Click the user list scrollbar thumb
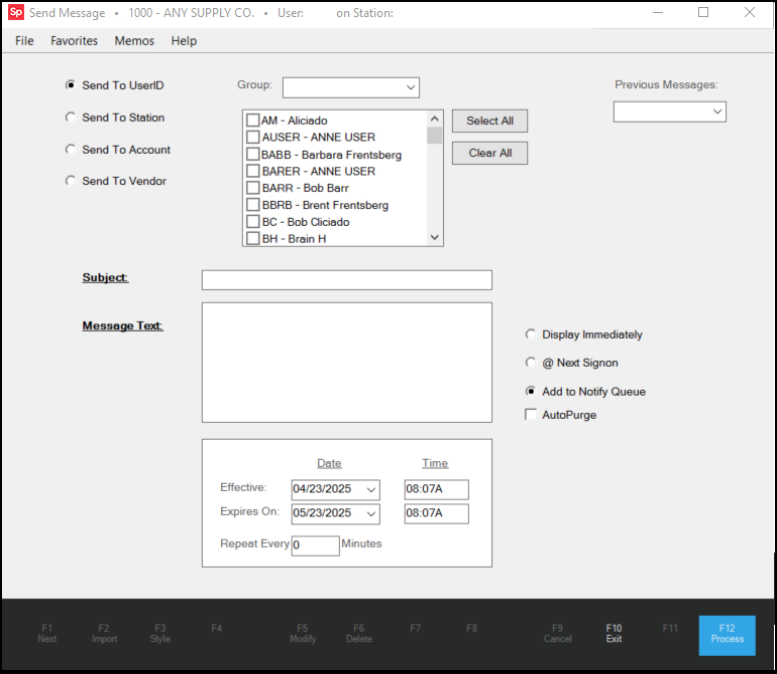Viewport: 777px width, 674px height. coord(435,136)
